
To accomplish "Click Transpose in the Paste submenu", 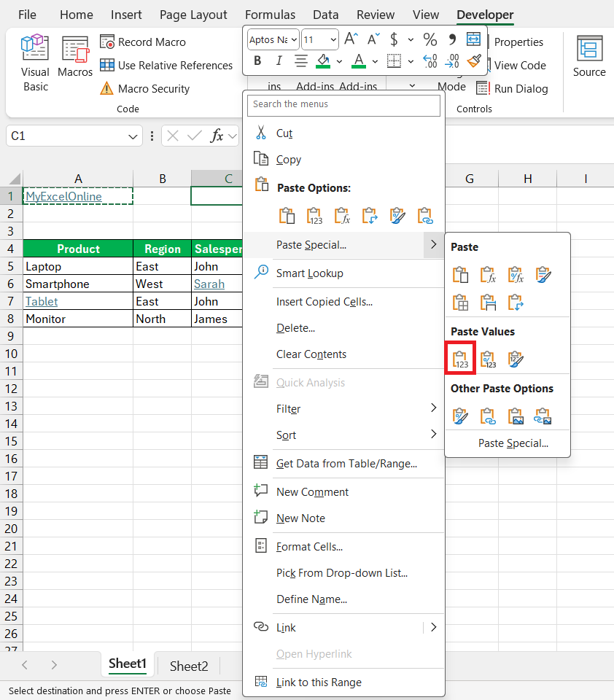I will [x=516, y=302].
